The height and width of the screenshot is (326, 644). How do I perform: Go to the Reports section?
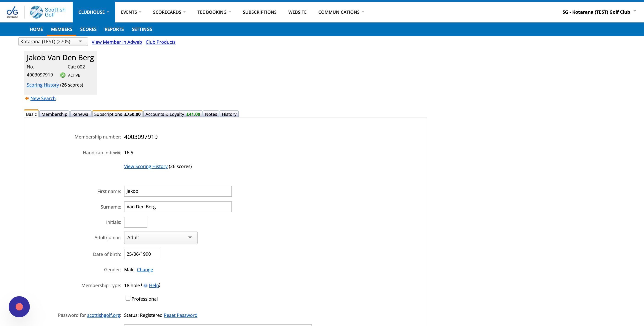pos(114,29)
